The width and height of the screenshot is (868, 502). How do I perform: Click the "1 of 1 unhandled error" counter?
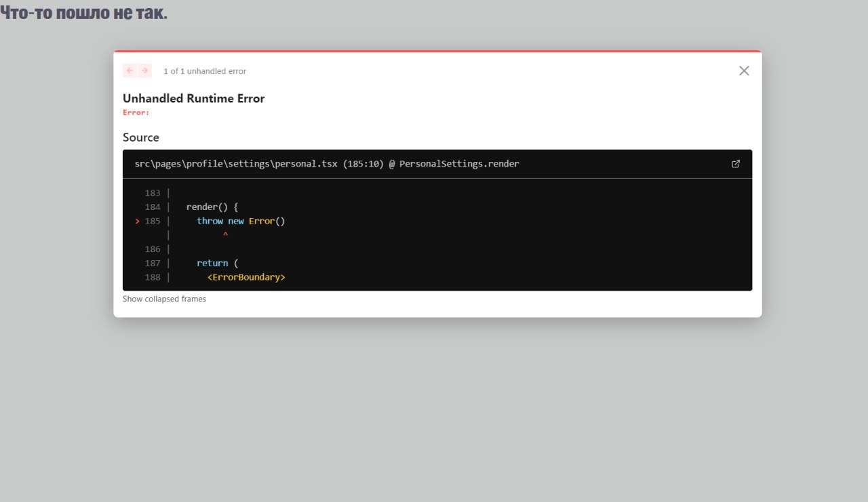coord(205,71)
